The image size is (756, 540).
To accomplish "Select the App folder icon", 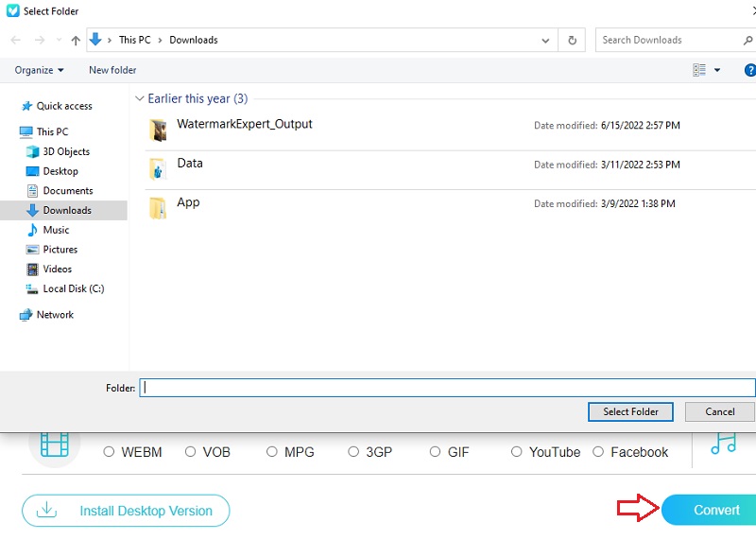I will click(x=158, y=208).
